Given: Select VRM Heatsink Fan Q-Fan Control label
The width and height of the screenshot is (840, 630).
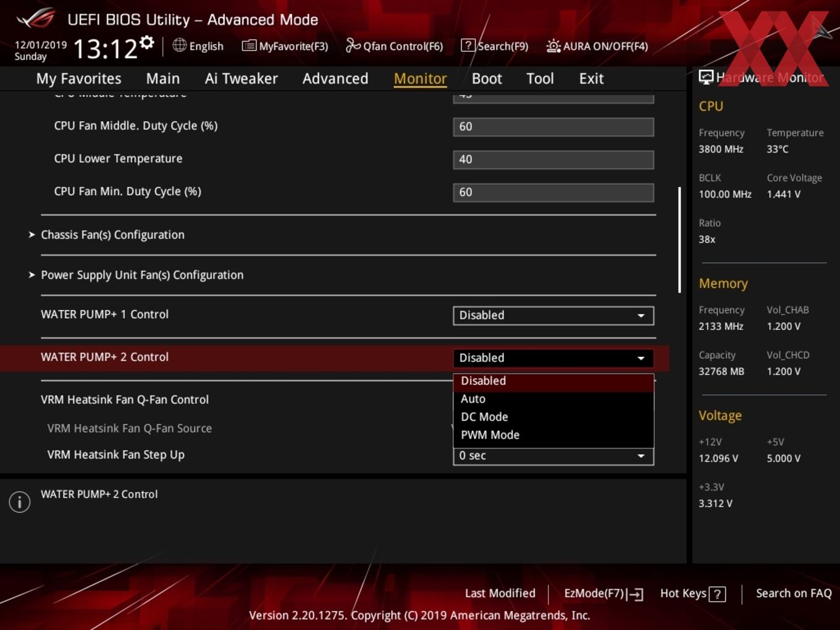Looking at the screenshot, I should (125, 400).
